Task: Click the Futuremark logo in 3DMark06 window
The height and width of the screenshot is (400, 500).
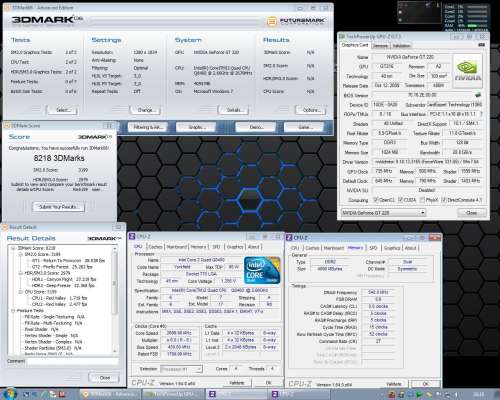Action: coord(295,21)
